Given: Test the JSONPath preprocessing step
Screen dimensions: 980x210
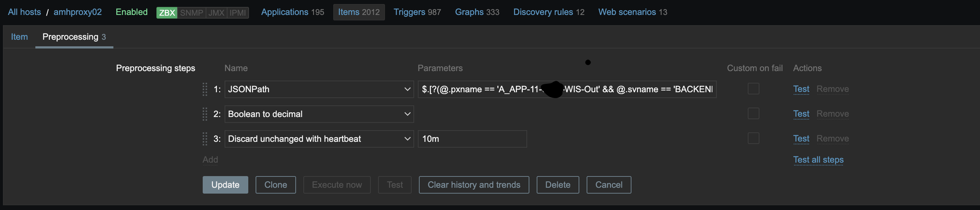Looking at the screenshot, I should (x=801, y=89).
